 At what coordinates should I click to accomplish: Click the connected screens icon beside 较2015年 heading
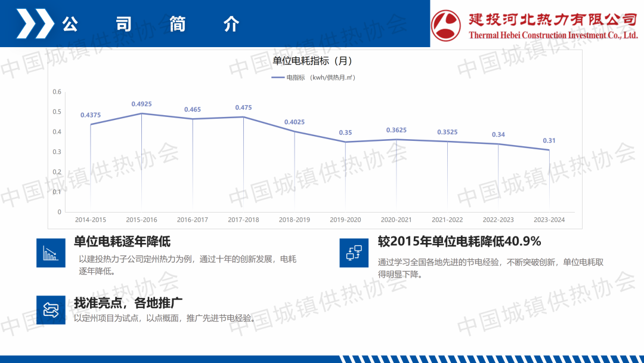354,253
